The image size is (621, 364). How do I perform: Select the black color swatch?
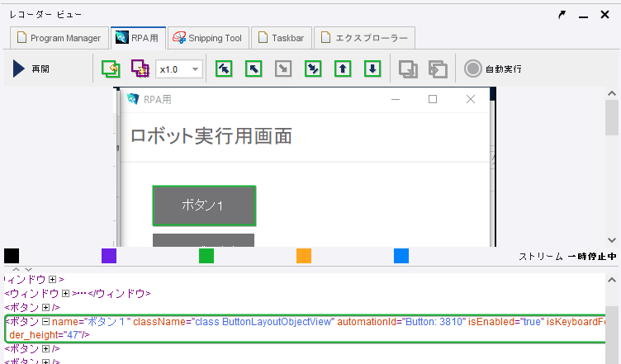12,256
